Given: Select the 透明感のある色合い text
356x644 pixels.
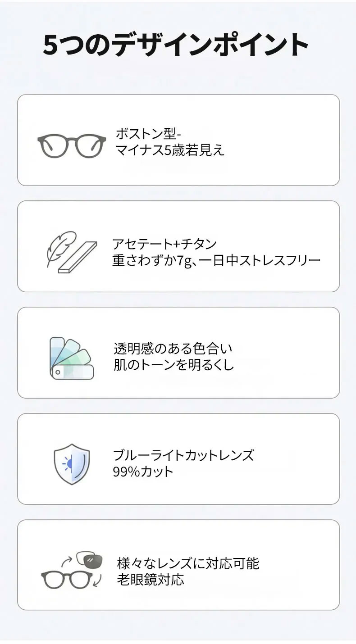Looking at the screenshot, I should 173,348.
